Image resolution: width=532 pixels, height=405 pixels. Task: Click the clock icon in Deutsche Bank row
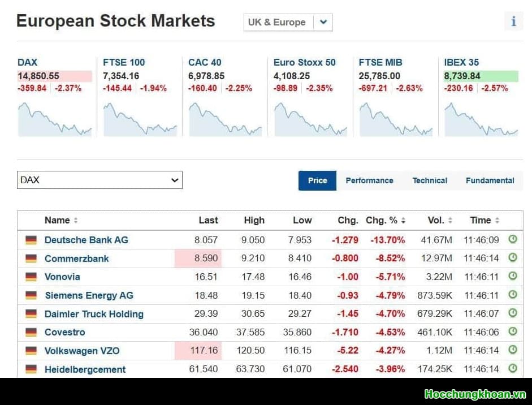(513, 239)
